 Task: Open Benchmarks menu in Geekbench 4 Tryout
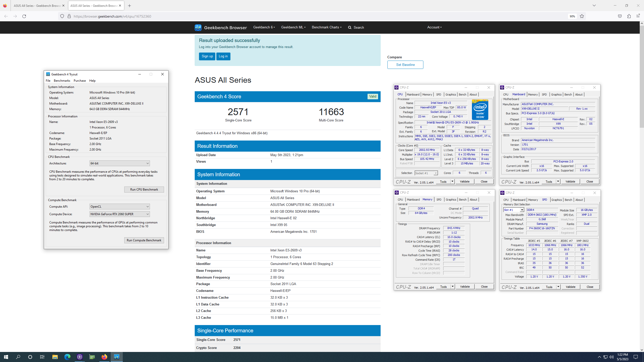point(62,81)
